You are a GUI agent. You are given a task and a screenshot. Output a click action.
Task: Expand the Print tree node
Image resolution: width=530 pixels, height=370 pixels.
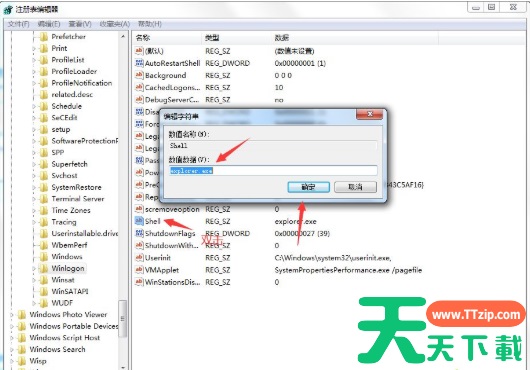coord(34,49)
